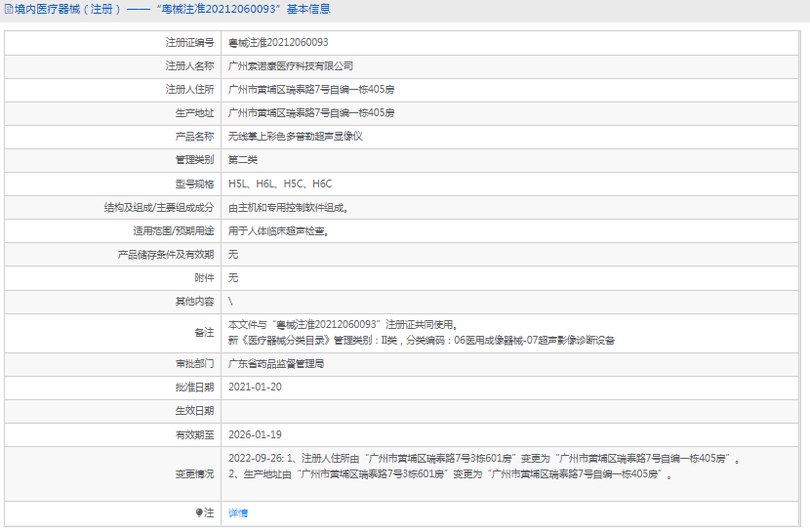Click the change line starting 2、生产地址由
Image resolution: width=810 pixels, height=532 pixels.
[x=451, y=473]
